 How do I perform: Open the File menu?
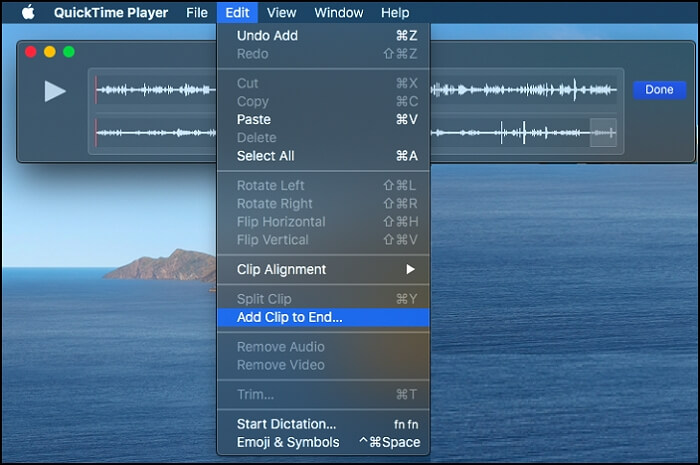pos(197,13)
